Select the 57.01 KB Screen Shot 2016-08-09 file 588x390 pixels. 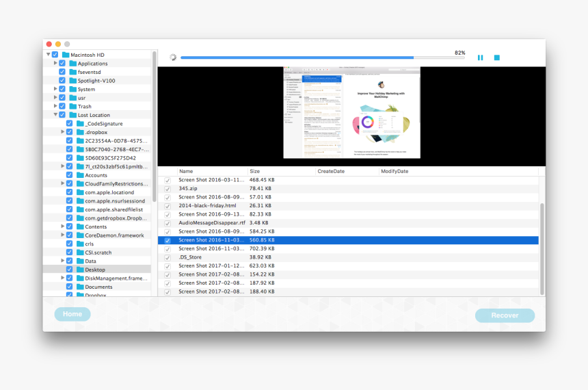[348, 198]
